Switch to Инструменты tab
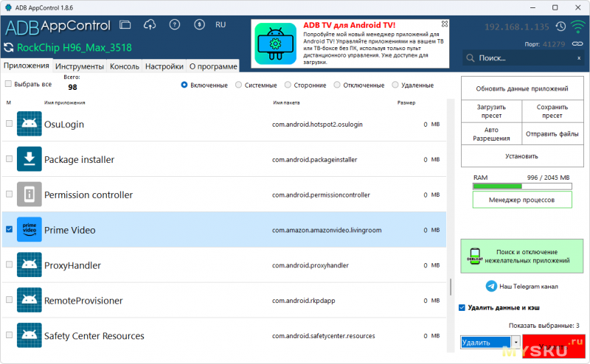 click(x=80, y=66)
